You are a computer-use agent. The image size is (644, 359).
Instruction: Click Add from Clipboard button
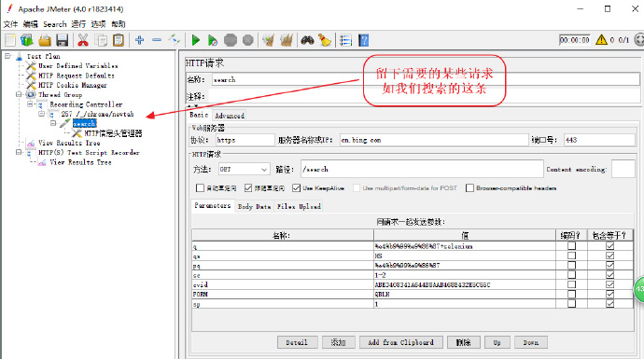[400, 342]
